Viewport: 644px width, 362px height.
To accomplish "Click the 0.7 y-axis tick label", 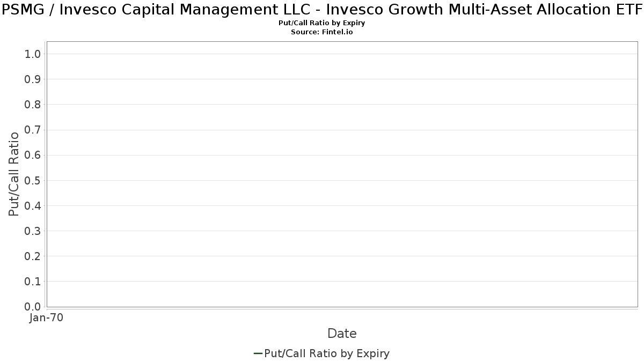I will pyautogui.click(x=33, y=130).
